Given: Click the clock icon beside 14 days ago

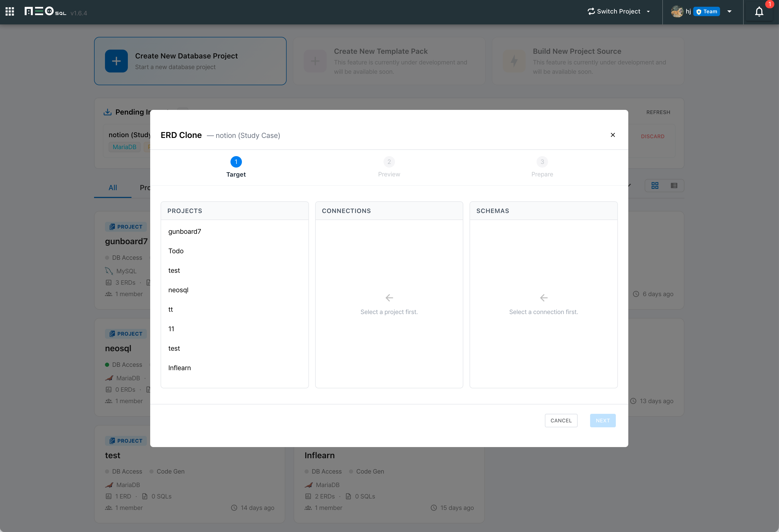Looking at the screenshot, I should [x=234, y=508].
